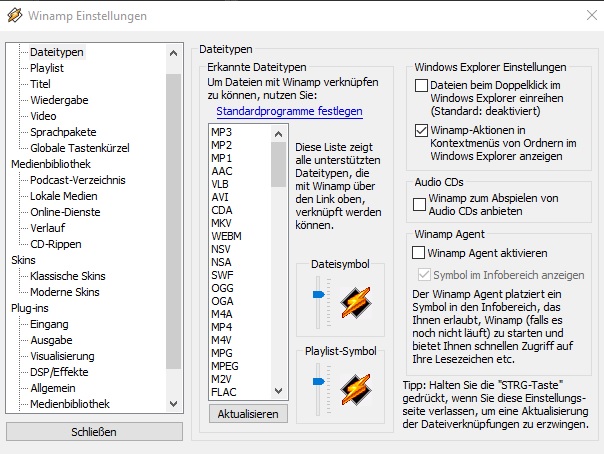Select OGA in the file type list
This screenshot has width=604, height=454.
[222, 301]
